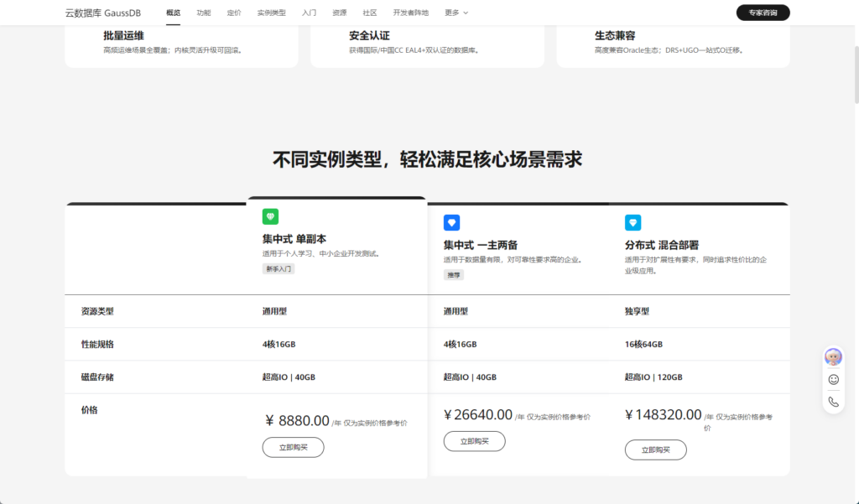859x504 pixels.
Task: Click the 云数据库 GaussDB title link
Action: click(x=103, y=13)
